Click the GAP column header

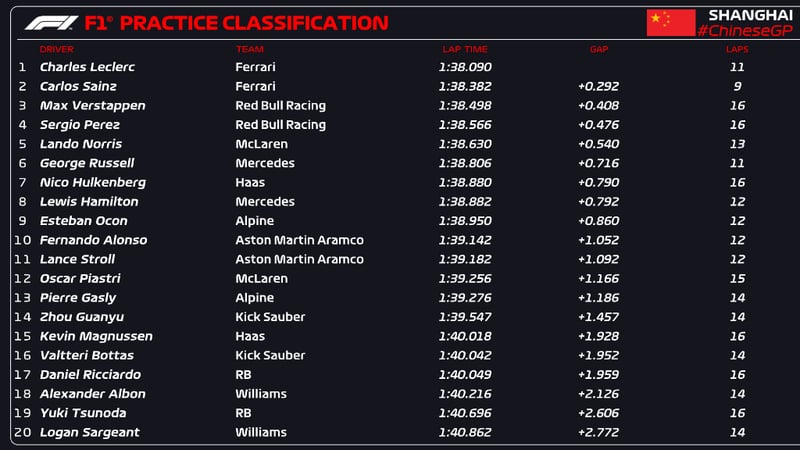tap(599, 49)
